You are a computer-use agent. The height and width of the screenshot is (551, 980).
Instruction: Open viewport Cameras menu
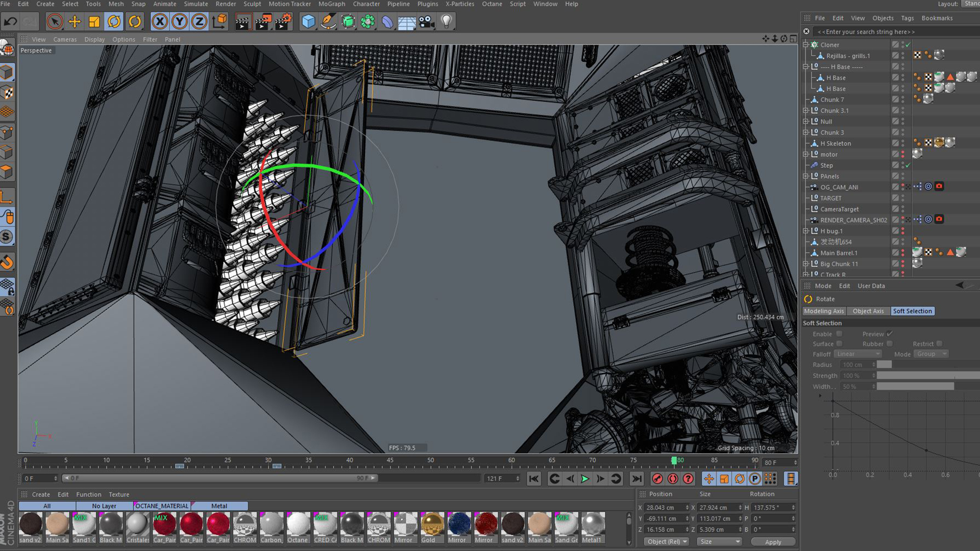tap(65, 39)
